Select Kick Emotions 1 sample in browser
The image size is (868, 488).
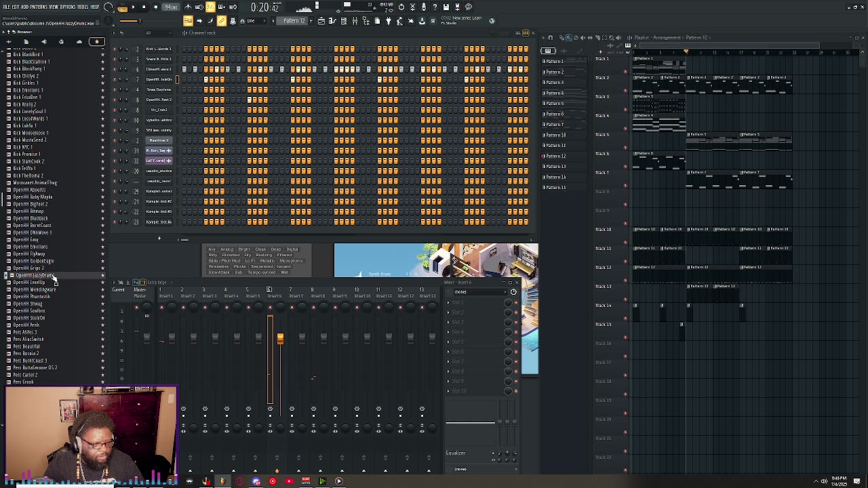(28, 90)
